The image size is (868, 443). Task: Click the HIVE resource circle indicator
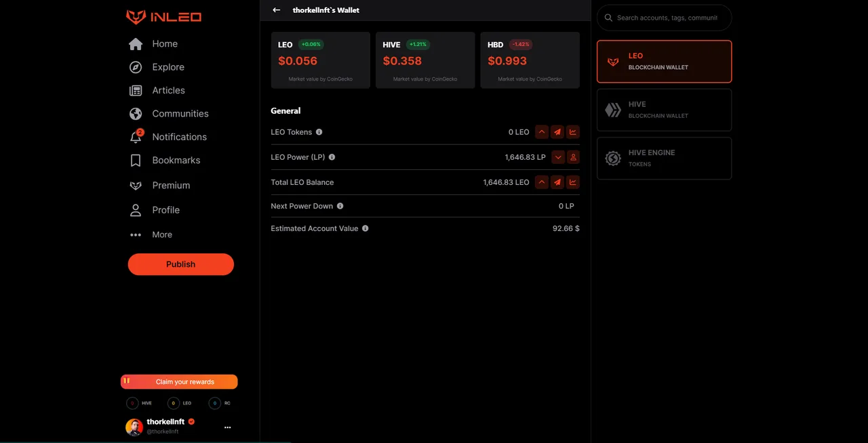click(132, 403)
